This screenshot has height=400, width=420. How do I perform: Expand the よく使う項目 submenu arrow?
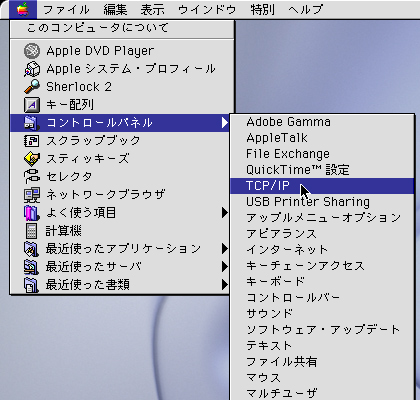point(225,212)
